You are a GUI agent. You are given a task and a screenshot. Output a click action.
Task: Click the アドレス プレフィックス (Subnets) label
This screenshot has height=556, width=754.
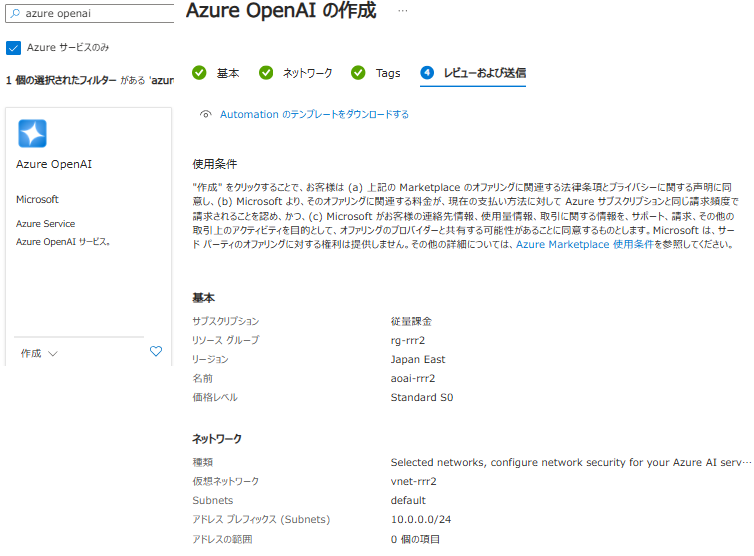[261, 519]
